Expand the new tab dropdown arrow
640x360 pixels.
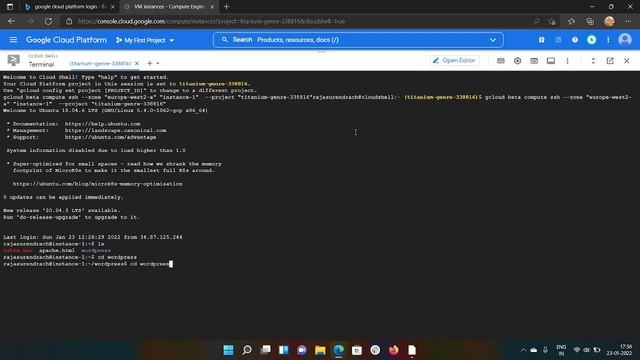click(158, 64)
